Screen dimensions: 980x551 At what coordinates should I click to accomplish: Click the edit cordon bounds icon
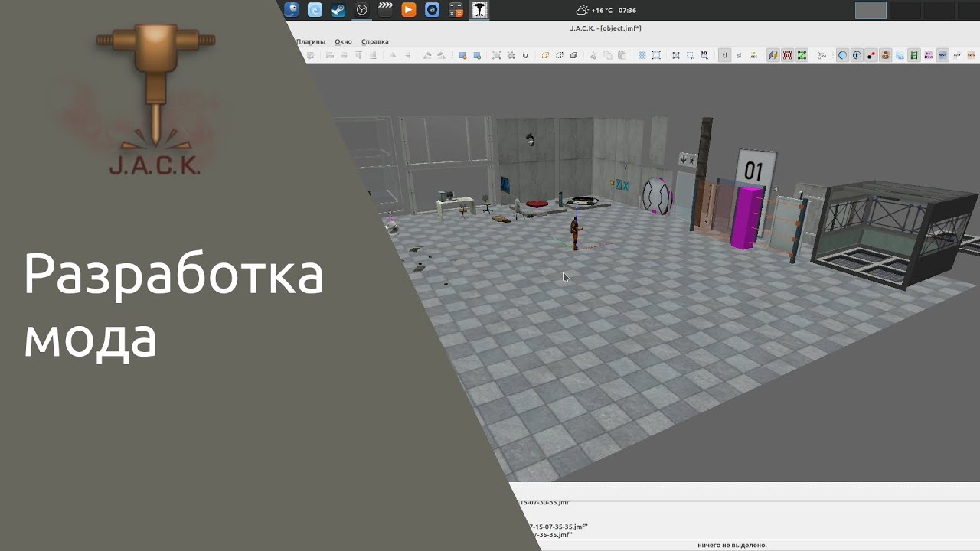656,55
